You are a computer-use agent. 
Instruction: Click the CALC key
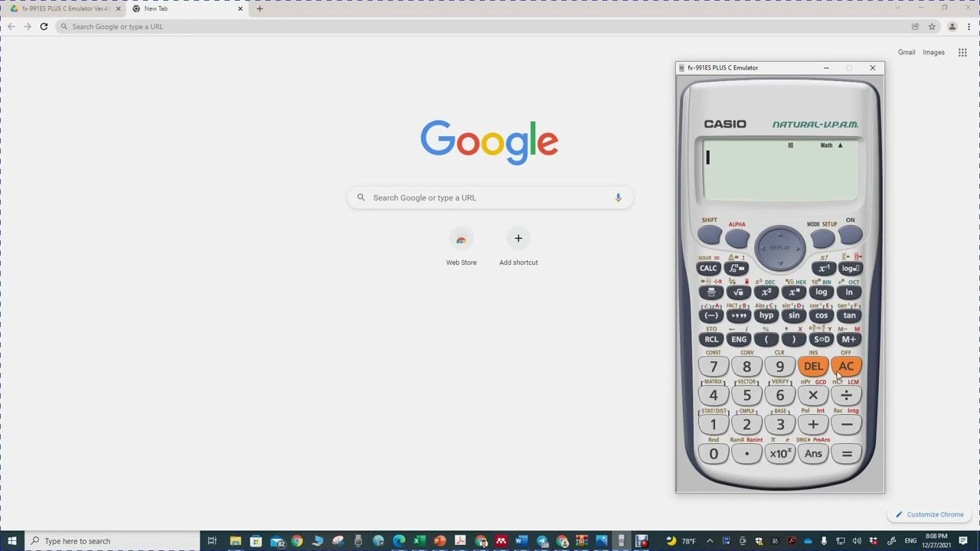(708, 269)
